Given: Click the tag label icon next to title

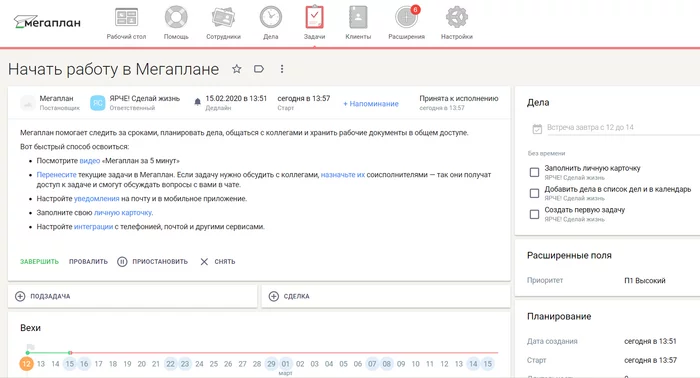Looking at the screenshot, I should (x=259, y=69).
